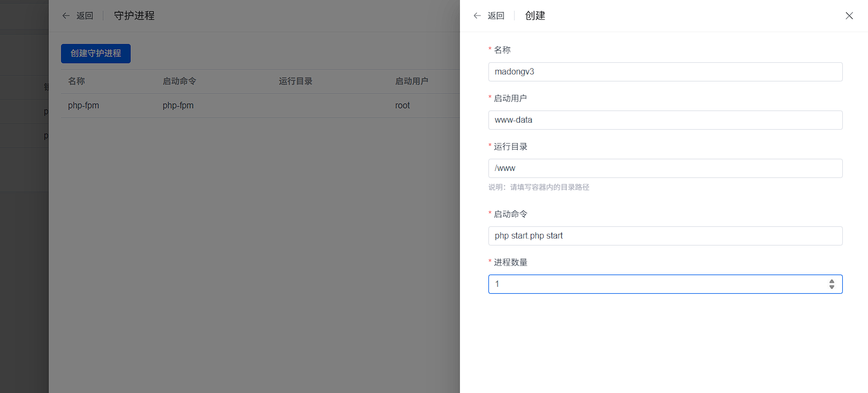The image size is (868, 393).
Task: Increase 进程数量 using the up arrow
Action: click(832, 281)
